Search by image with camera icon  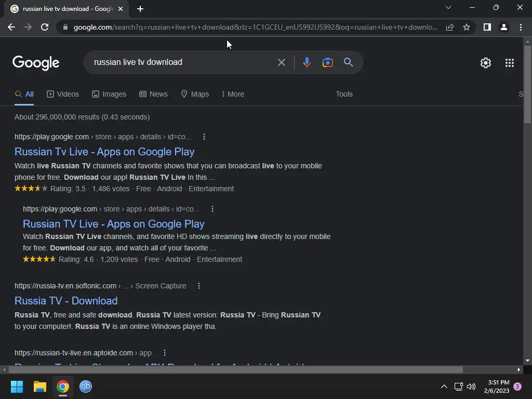[x=327, y=62]
